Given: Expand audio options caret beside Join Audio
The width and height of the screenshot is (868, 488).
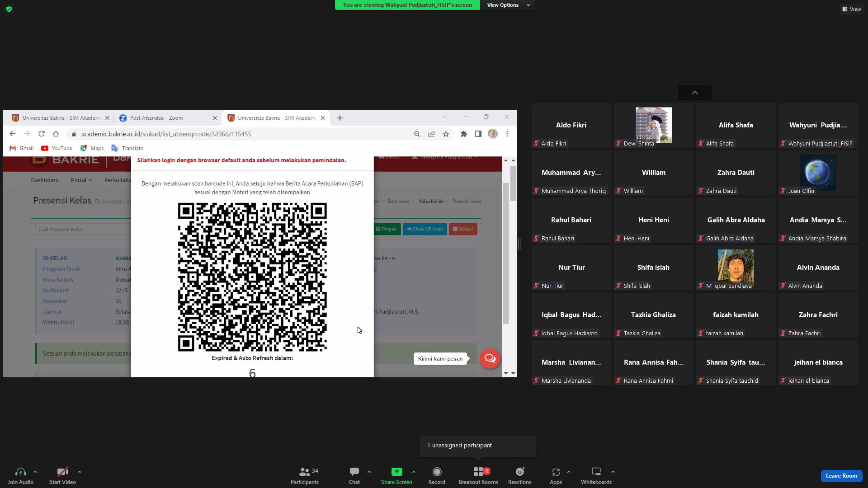Looking at the screenshot, I should [x=35, y=472].
